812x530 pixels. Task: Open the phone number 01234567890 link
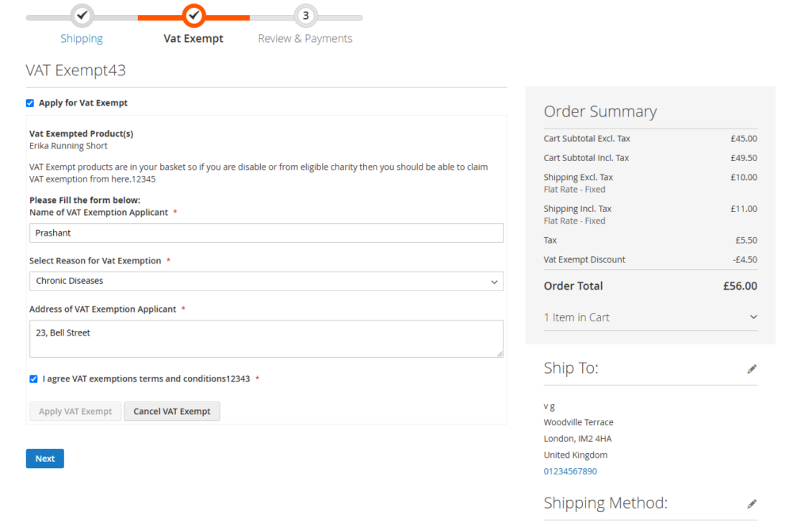[570, 471]
